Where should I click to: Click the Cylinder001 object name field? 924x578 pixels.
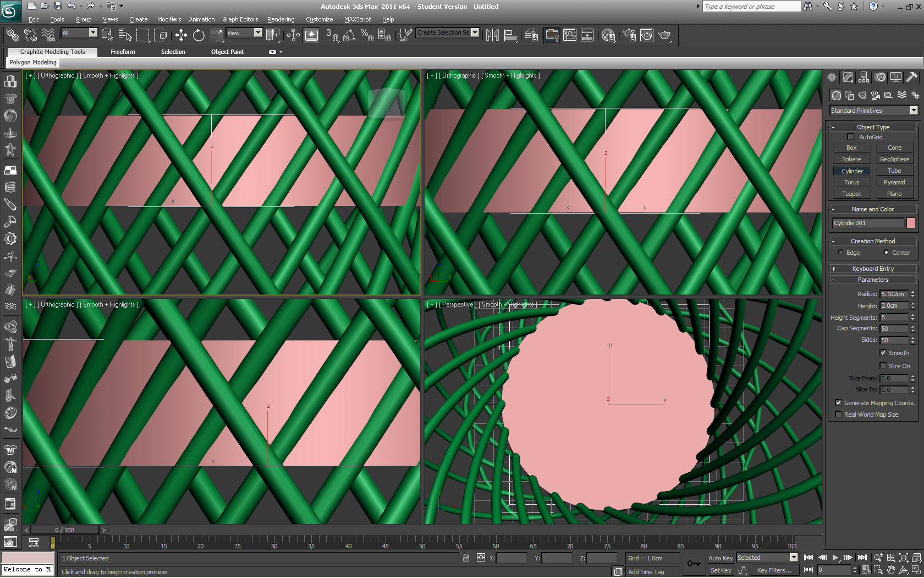click(868, 223)
